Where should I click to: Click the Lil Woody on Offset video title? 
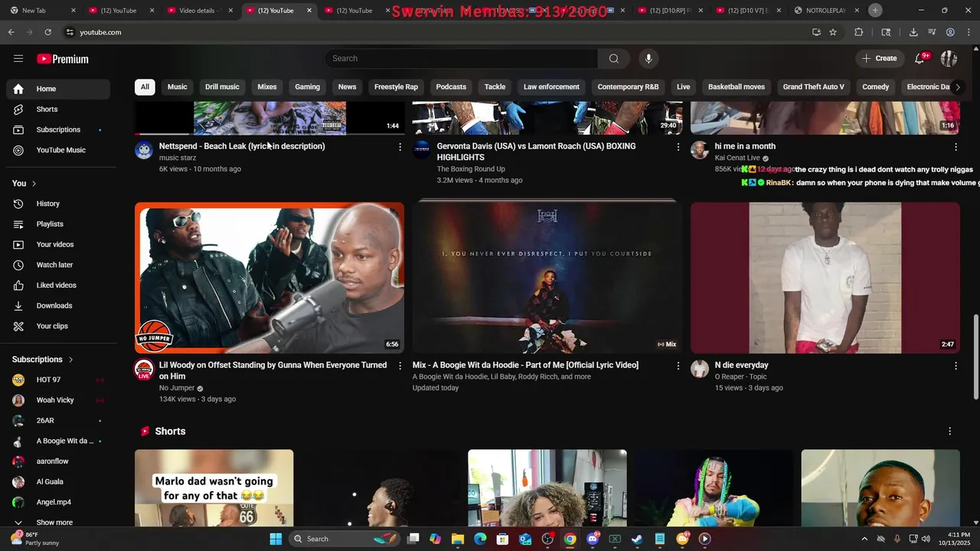pyautogui.click(x=273, y=371)
